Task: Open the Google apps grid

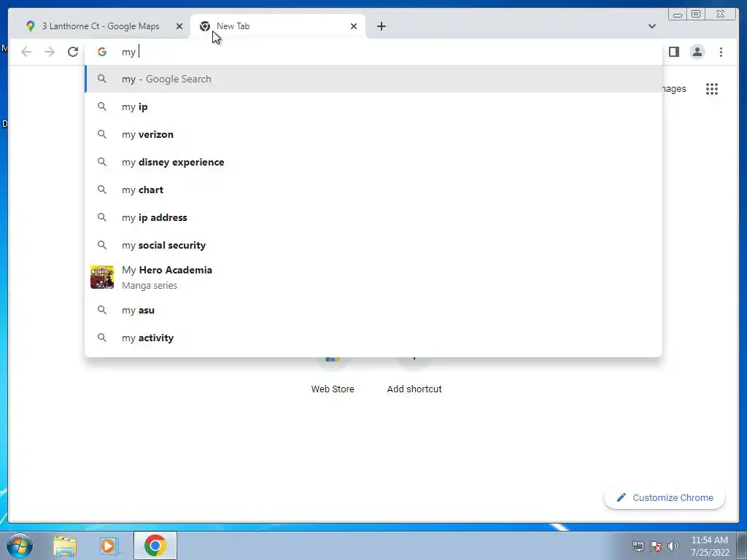Action: pyautogui.click(x=712, y=89)
